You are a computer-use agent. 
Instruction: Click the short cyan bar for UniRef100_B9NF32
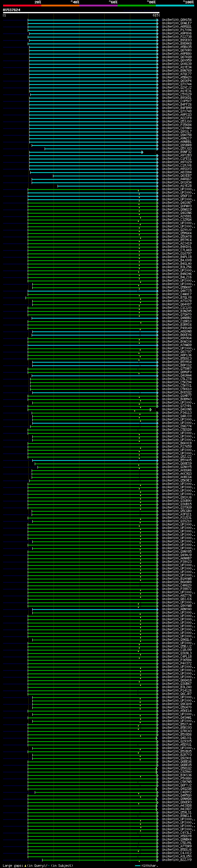pyautogui.click(x=86, y=152)
